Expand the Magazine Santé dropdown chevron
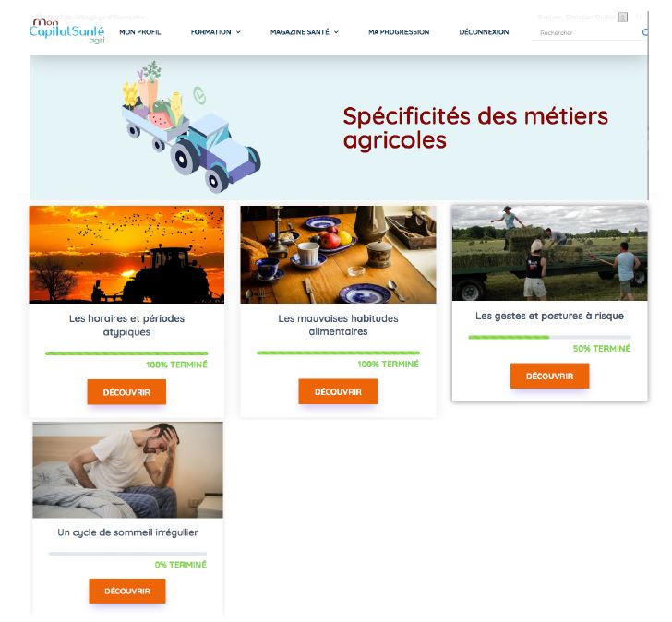The image size is (672, 622). [336, 32]
